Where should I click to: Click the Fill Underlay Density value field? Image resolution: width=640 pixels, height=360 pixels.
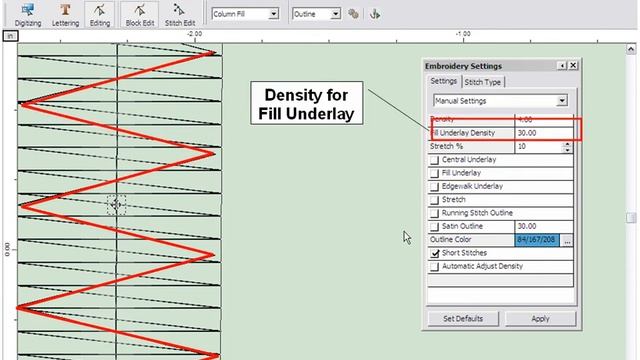(x=544, y=133)
